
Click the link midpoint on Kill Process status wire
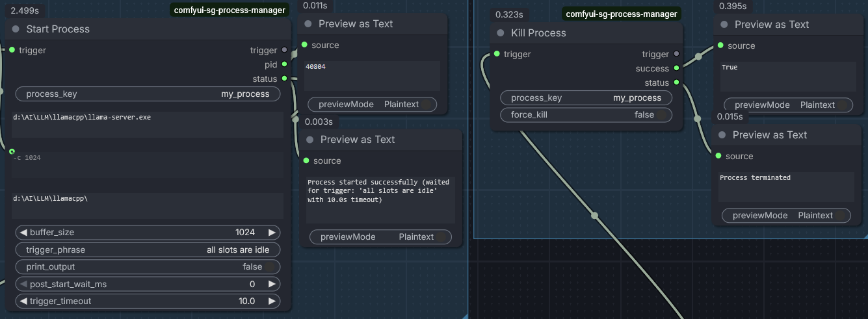[x=698, y=119]
